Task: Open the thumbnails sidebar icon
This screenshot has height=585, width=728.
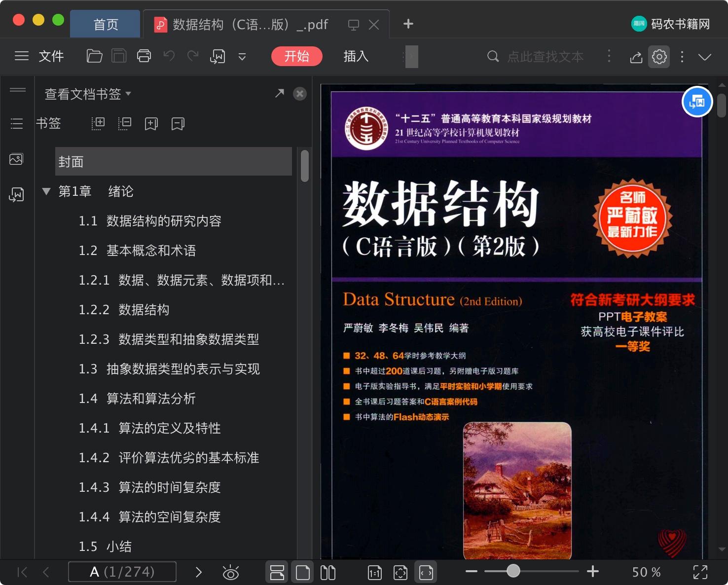Action: 16,159
